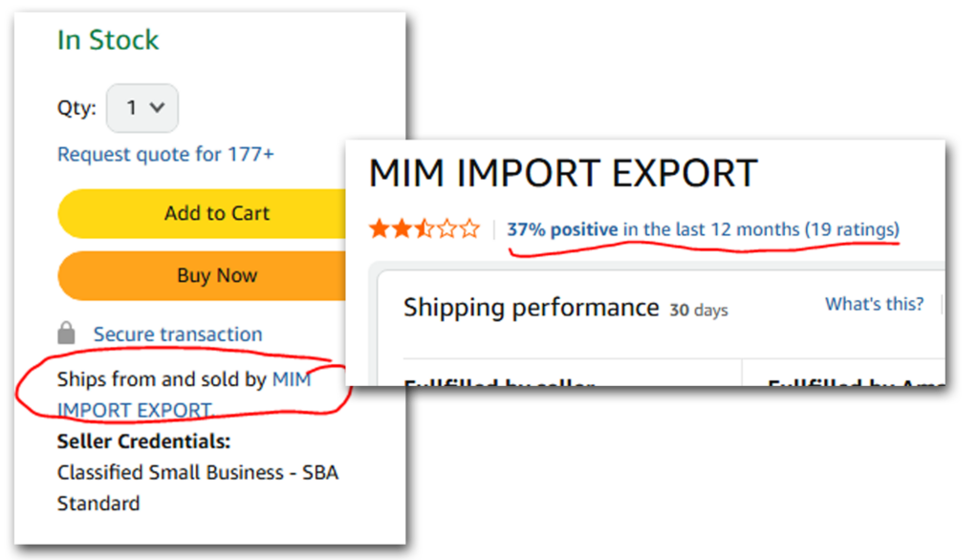Click the Seller Credentials label
979x560 pixels.
[x=143, y=442]
